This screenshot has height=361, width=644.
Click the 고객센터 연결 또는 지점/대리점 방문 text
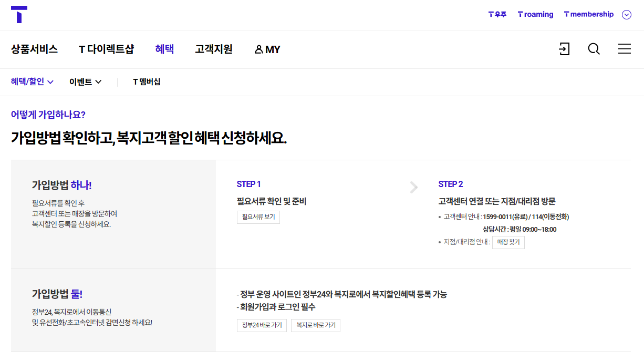coord(497,201)
